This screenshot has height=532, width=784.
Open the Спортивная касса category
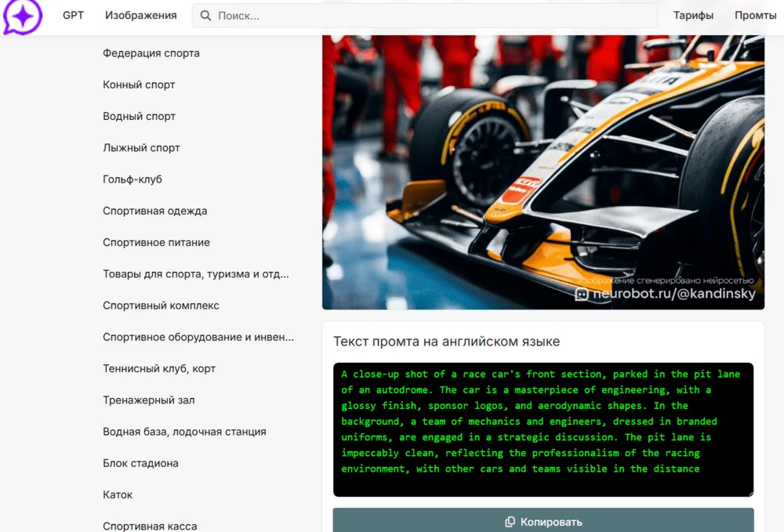click(150, 526)
